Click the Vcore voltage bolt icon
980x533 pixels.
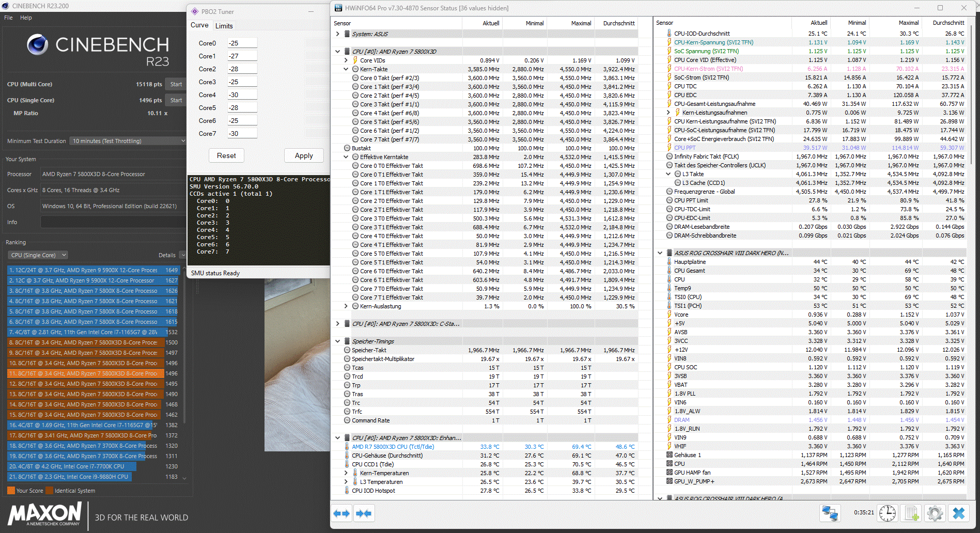(670, 315)
